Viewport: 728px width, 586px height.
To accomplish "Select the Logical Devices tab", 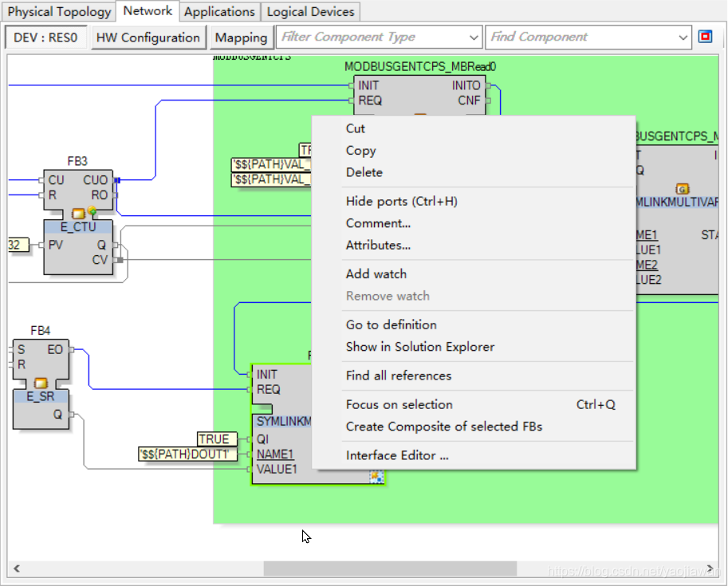I will 310,12.
